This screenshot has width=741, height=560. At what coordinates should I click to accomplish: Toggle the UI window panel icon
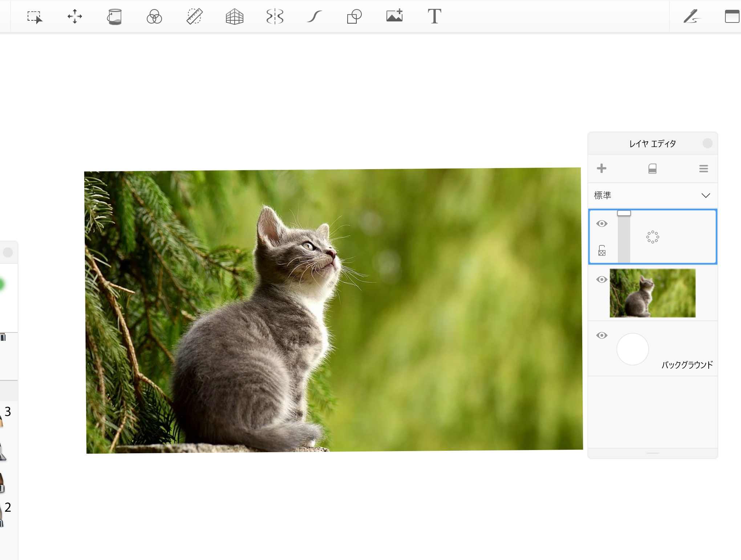tap(732, 17)
